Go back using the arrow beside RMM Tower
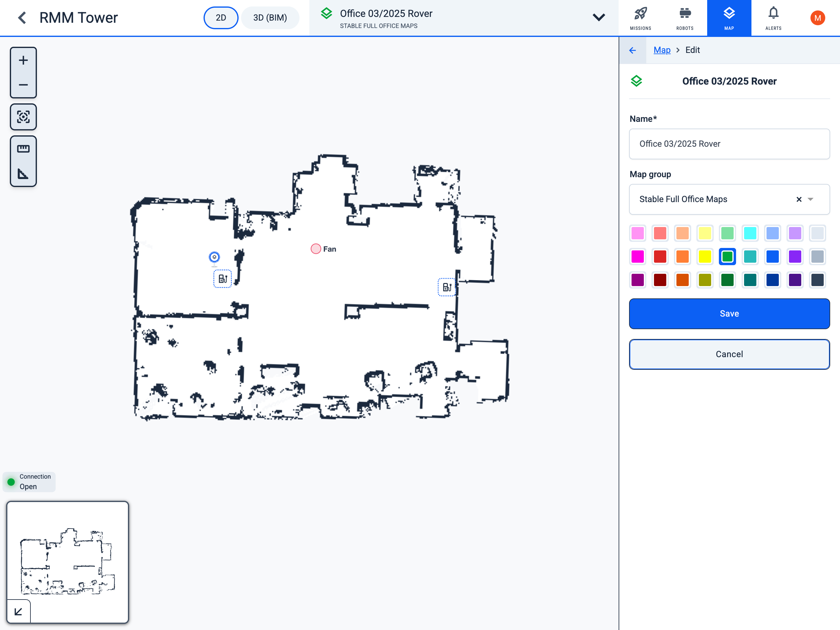 22,18
